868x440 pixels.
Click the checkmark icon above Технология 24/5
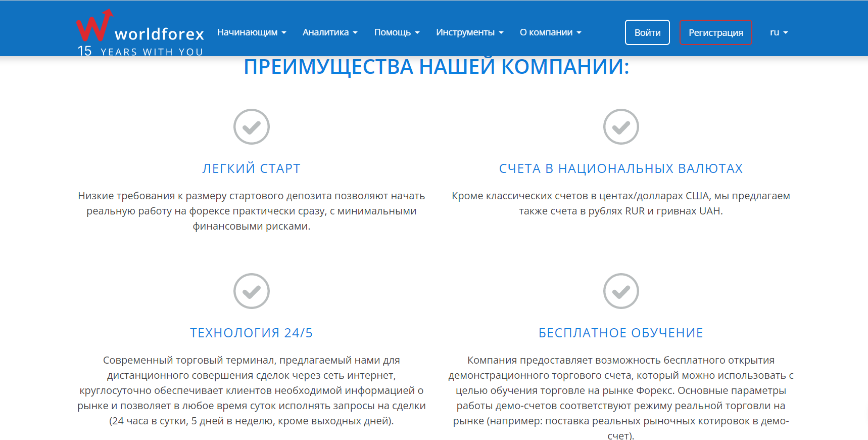251,291
